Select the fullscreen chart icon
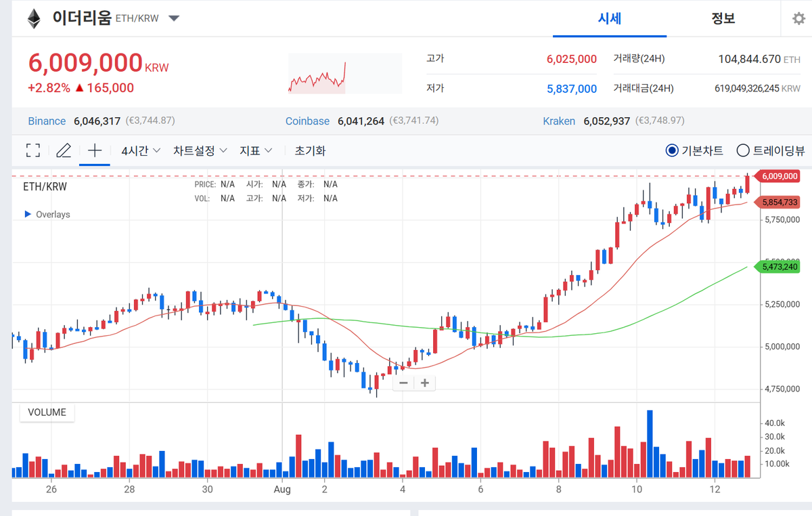Viewport: 812px width, 516px height. point(32,150)
